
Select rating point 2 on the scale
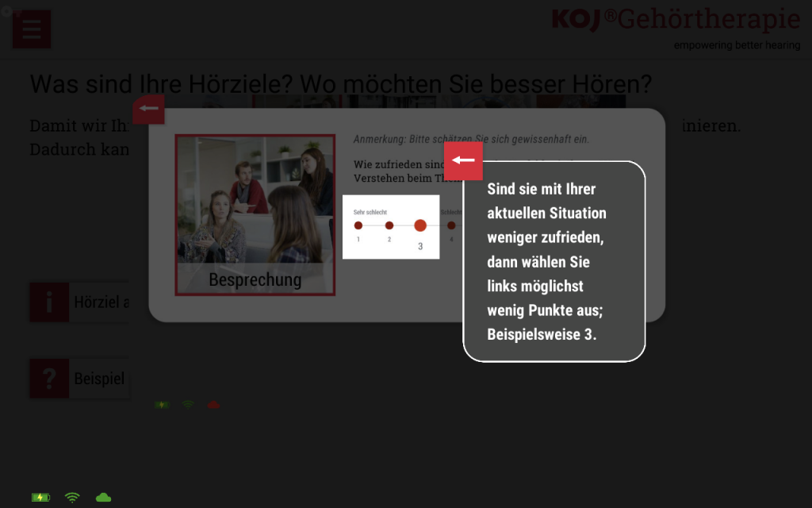click(x=389, y=225)
